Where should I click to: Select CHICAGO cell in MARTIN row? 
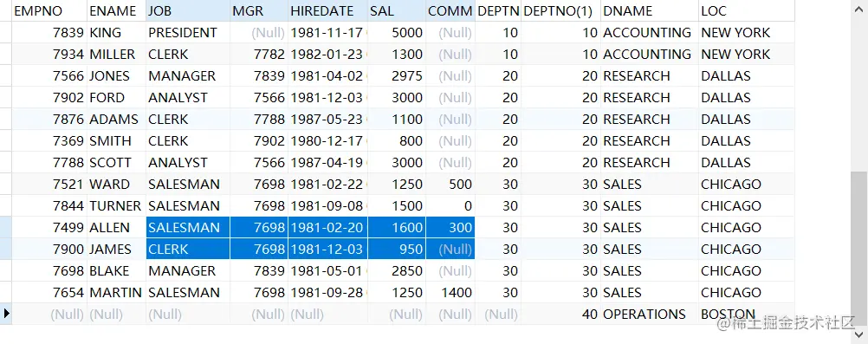746,293
